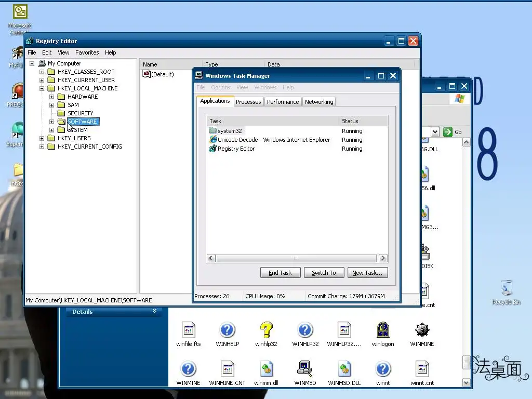Sort tasks by the Status column header
Screen dimensions: 532x399
coord(363,121)
